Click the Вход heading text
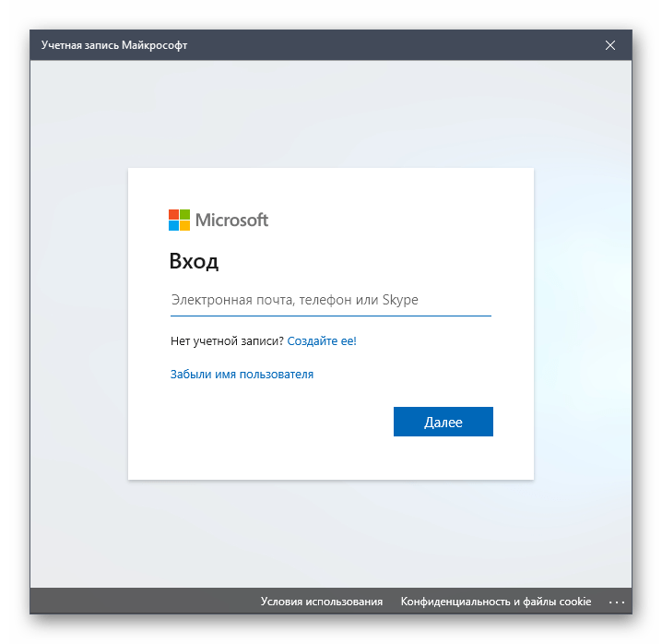 194,261
